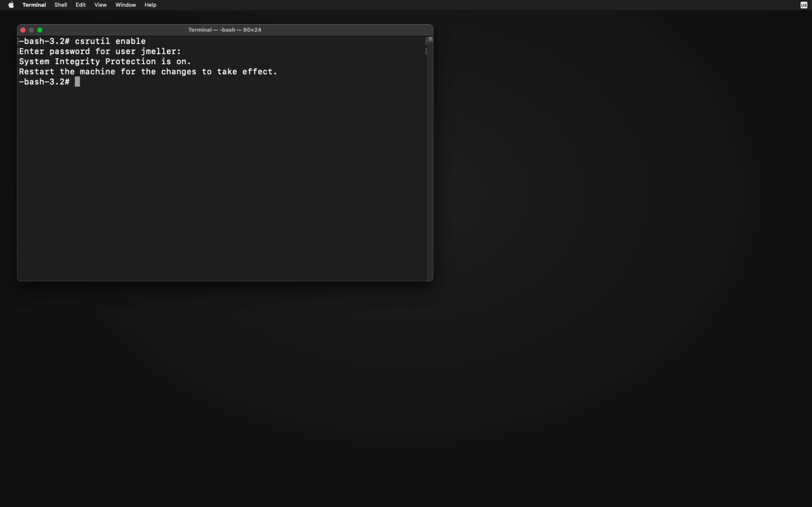
Task: Click the 'csrutil enable' command text
Action: [x=110, y=41]
